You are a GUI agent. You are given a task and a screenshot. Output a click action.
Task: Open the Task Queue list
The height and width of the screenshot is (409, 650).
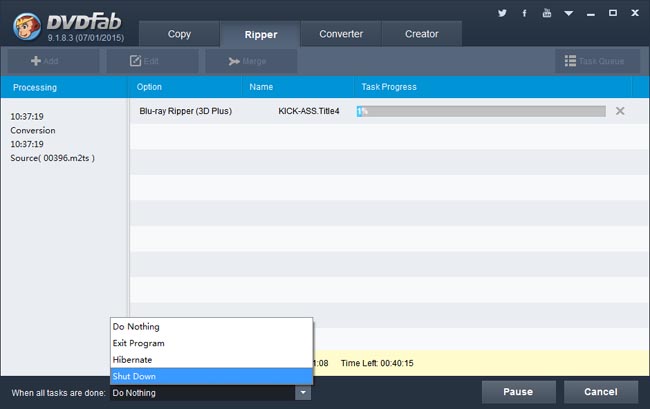(x=595, y=61)
